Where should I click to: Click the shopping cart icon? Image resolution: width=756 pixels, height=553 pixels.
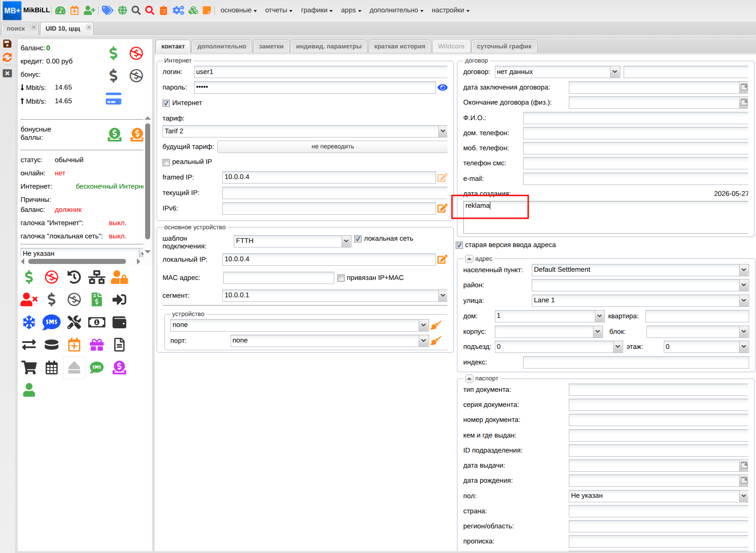click(x=29, y=367)
